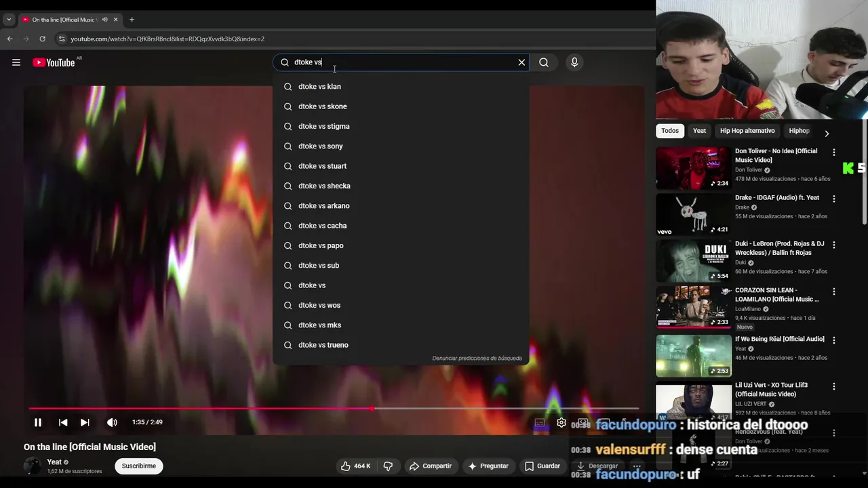Skip to the previous video

pyautogui.click(x=63, y=422)
